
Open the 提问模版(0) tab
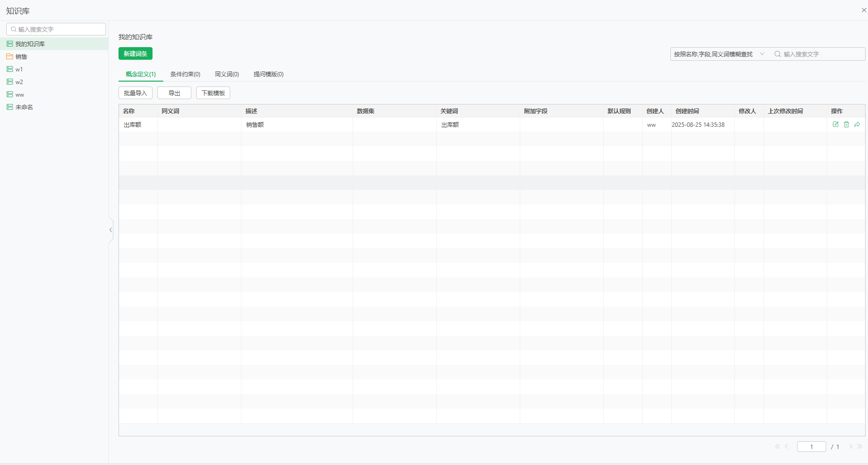point(268,74)
